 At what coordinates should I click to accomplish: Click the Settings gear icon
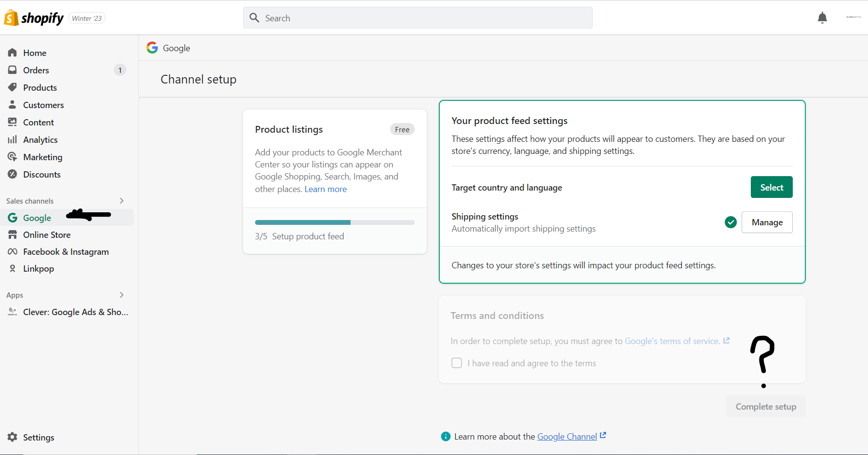tap(13, 437)
